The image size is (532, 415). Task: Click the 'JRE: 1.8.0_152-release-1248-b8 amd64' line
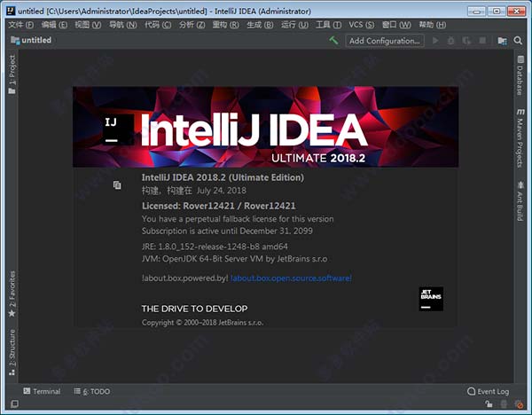215,247
